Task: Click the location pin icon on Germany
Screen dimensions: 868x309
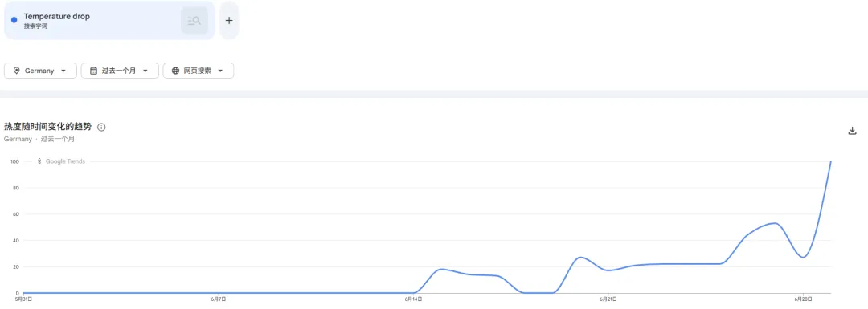Action: coord(16,71)
